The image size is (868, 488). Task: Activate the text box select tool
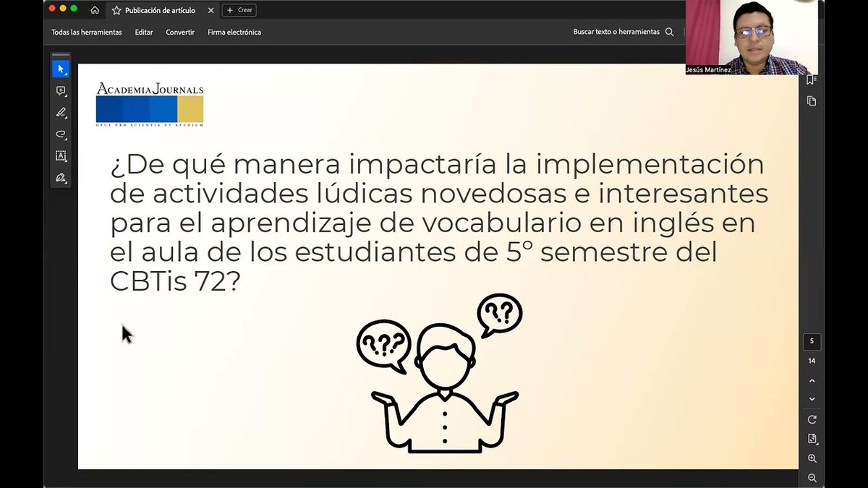(61, 156)
